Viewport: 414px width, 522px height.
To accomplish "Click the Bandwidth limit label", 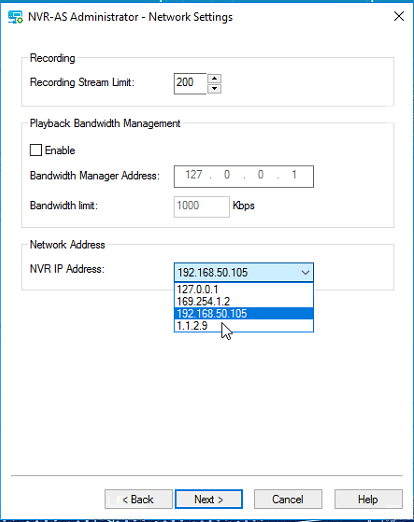I will pyautogui.click(x=64, y=205).
